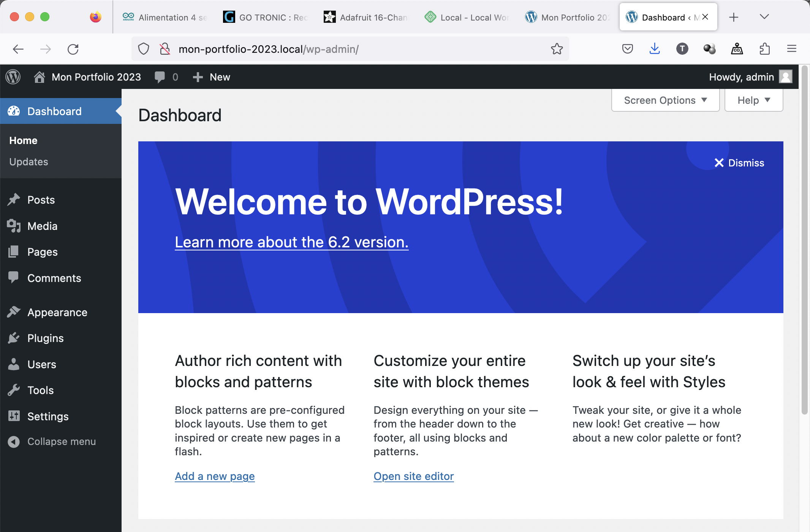The height and width of the screenshot is (532, 810).
Task: Expand the Screen Options dropdown
Action: click(x=665, y=100)
